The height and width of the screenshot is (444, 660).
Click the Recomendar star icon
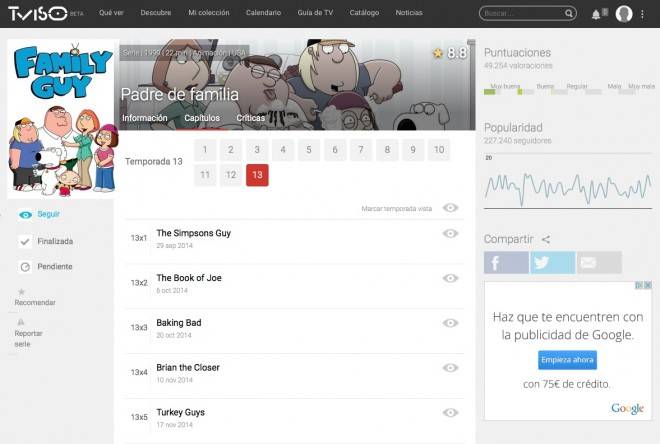pyautogui.click(x=21, y=292)
